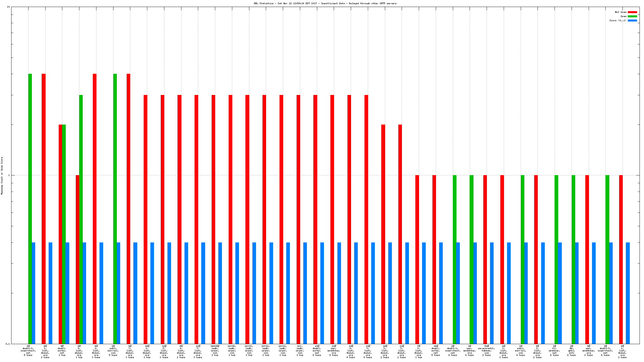Click the blue Score legend swatch
Screen dimensions: 644x362
point(632,20)
